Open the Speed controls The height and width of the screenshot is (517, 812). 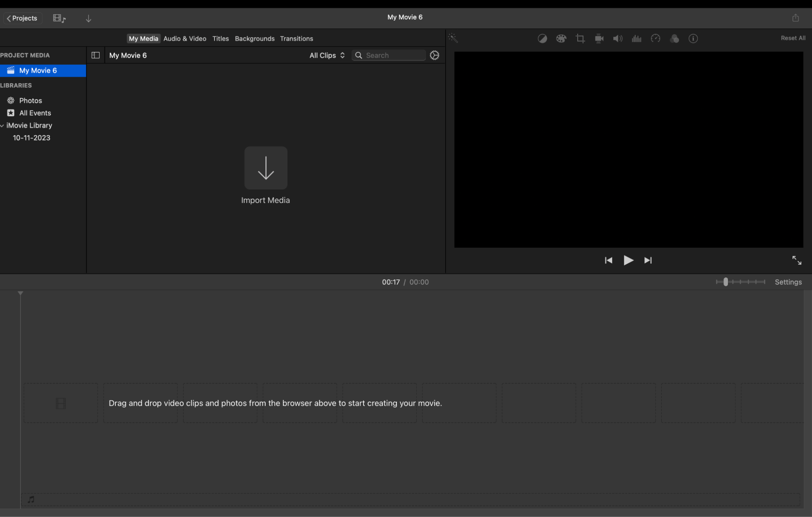[x=655, y=38]
